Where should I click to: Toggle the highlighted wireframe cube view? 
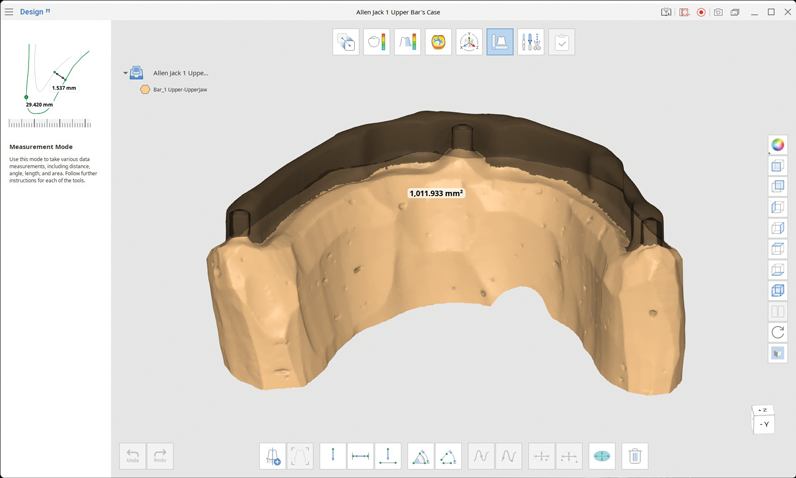(x=777, y=291)
